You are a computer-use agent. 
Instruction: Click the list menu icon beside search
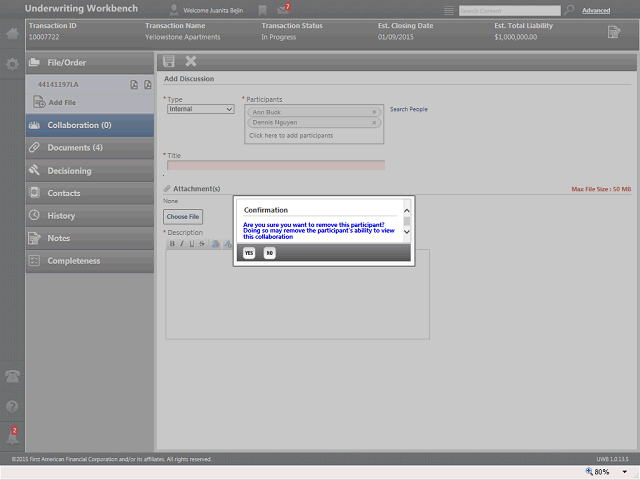pos(449,11)
